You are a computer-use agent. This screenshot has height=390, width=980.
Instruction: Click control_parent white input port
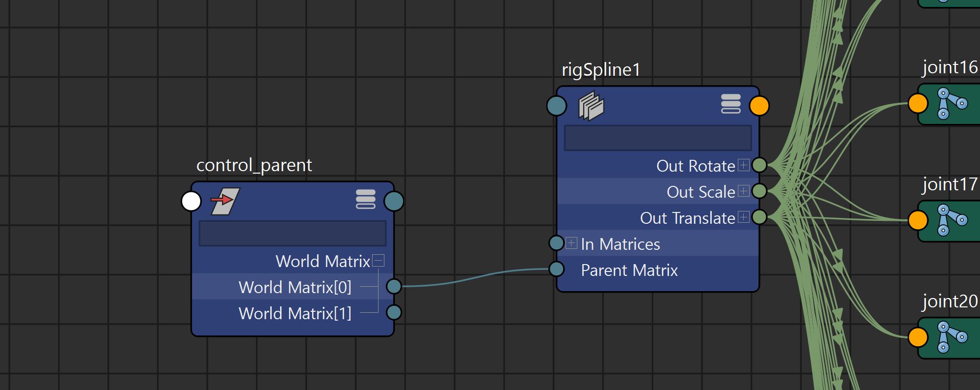pyautogui.click(x=191, y=201)
